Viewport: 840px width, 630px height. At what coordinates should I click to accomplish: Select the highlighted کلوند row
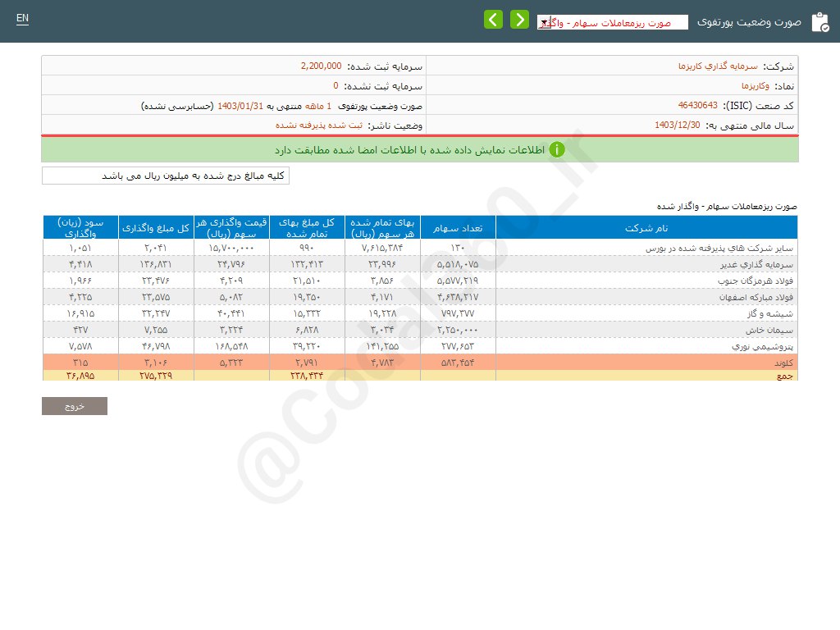point(646,363)
